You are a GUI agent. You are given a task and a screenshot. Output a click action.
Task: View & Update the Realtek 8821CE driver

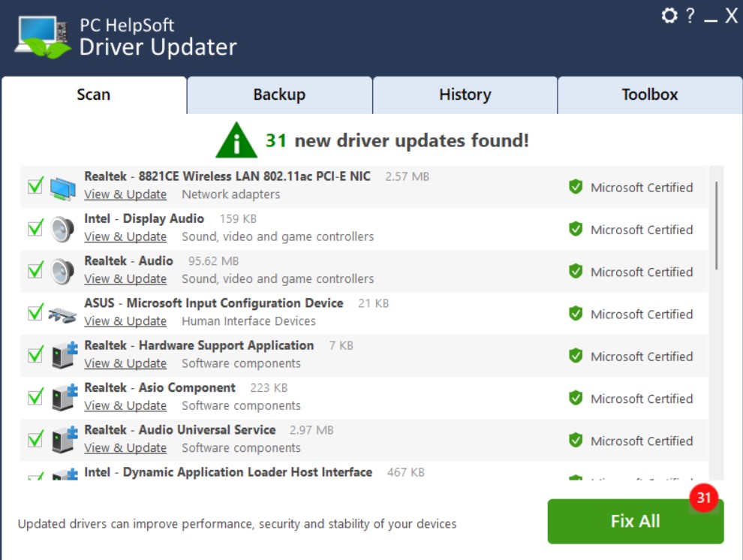[x=125, y=194]
